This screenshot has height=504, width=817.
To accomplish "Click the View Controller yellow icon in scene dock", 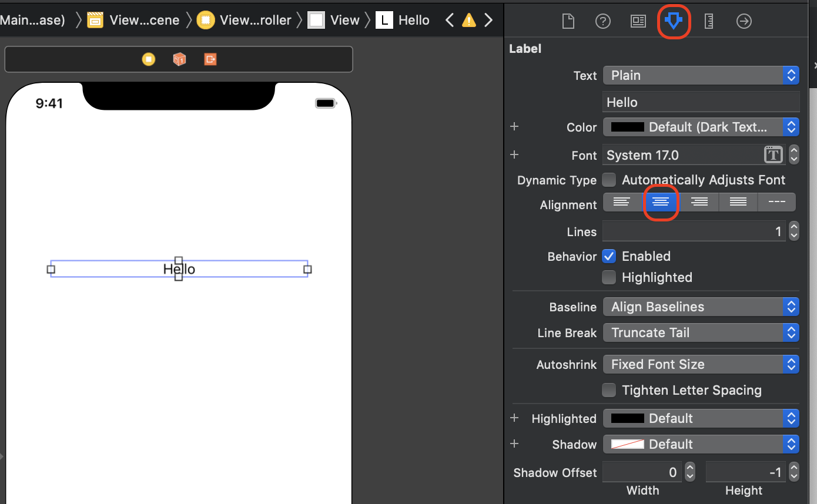I will pyautogui.click(x=149, y=59).
